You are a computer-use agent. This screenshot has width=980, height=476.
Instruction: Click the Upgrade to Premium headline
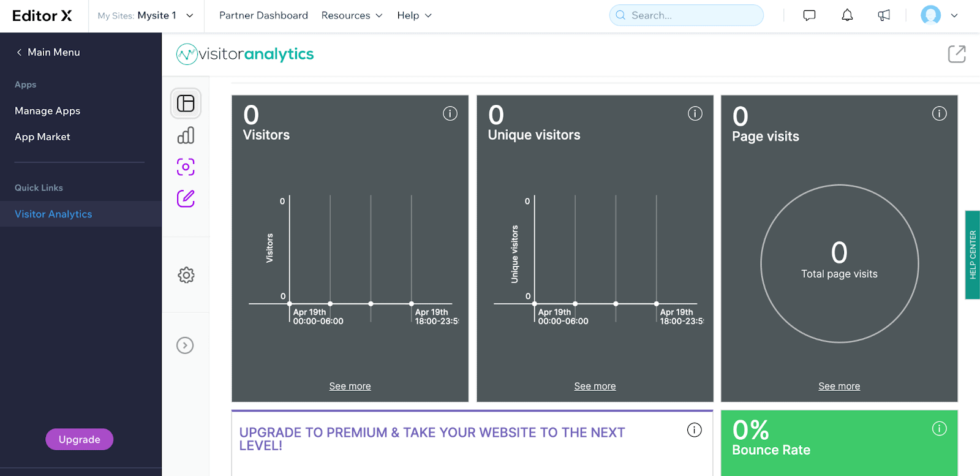[x=432, y=439]
